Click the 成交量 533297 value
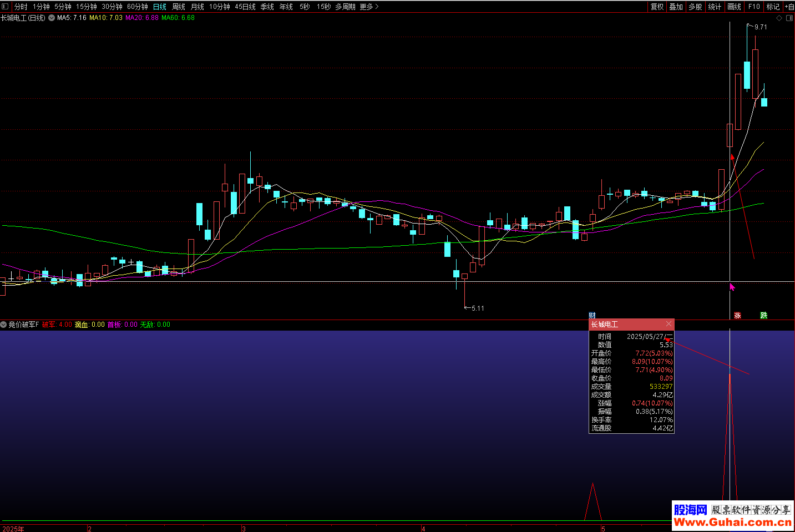Screen dimensions: 795x532 click(x=661, y=387)
